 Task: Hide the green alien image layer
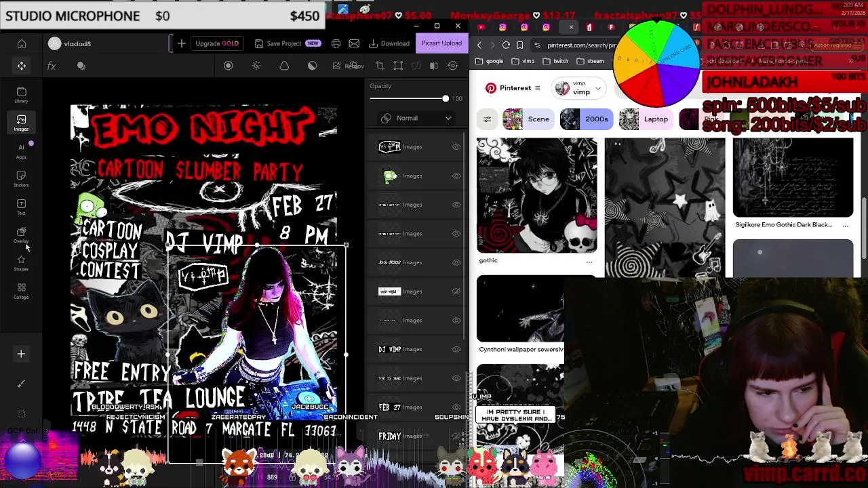456,176
